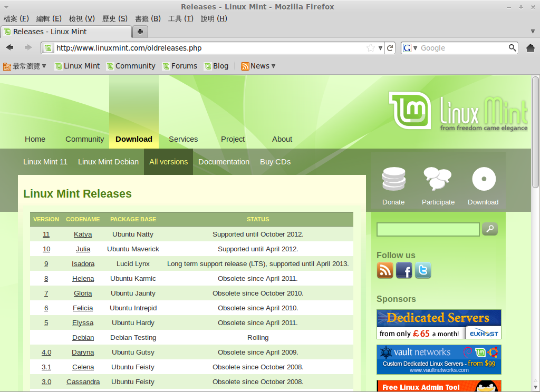
Task: Open the Cassandra codename link
Action: (x=83, y=382)
